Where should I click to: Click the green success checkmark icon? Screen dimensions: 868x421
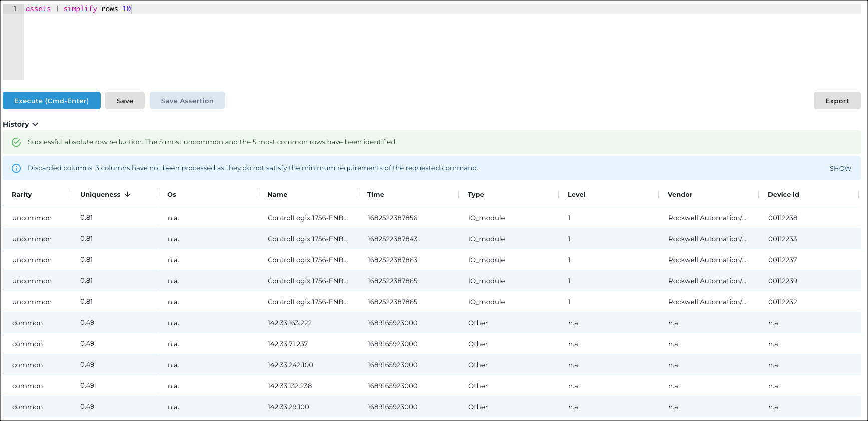[16, 142]
